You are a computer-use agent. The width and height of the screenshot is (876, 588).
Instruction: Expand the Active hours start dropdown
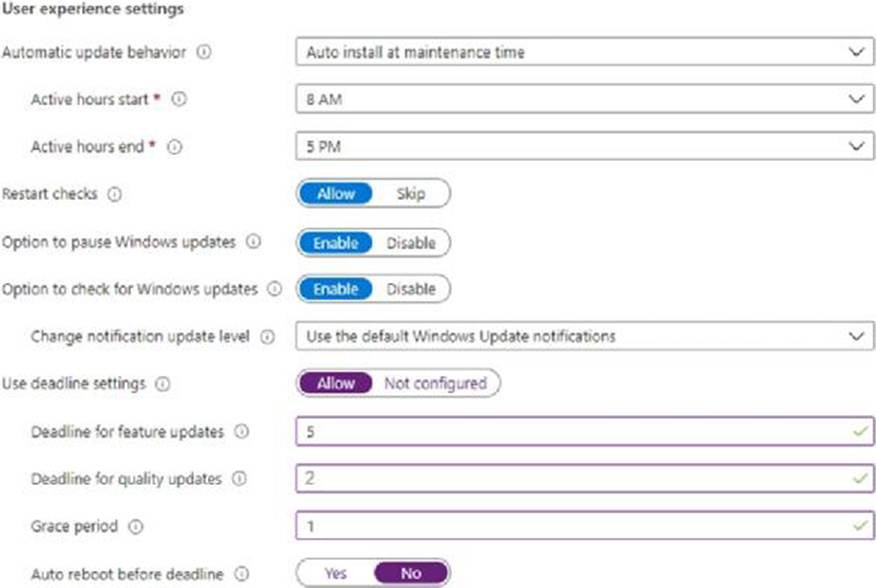584,100
